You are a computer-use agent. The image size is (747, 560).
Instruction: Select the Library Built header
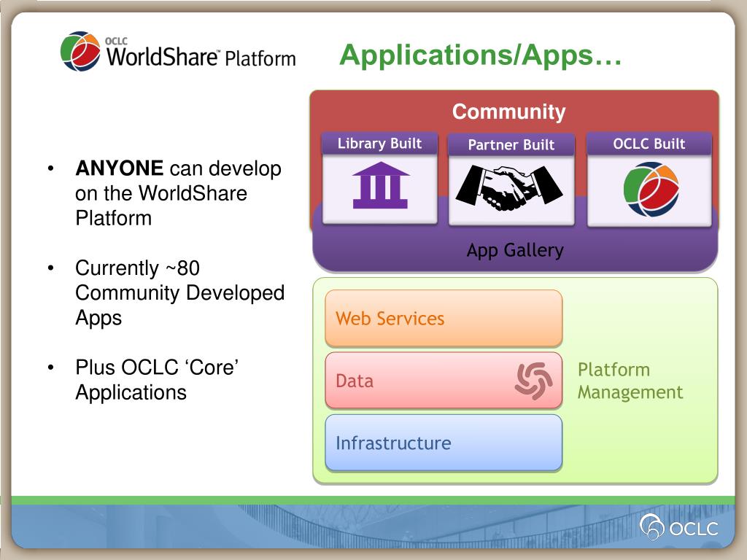(x=379, y=144)
